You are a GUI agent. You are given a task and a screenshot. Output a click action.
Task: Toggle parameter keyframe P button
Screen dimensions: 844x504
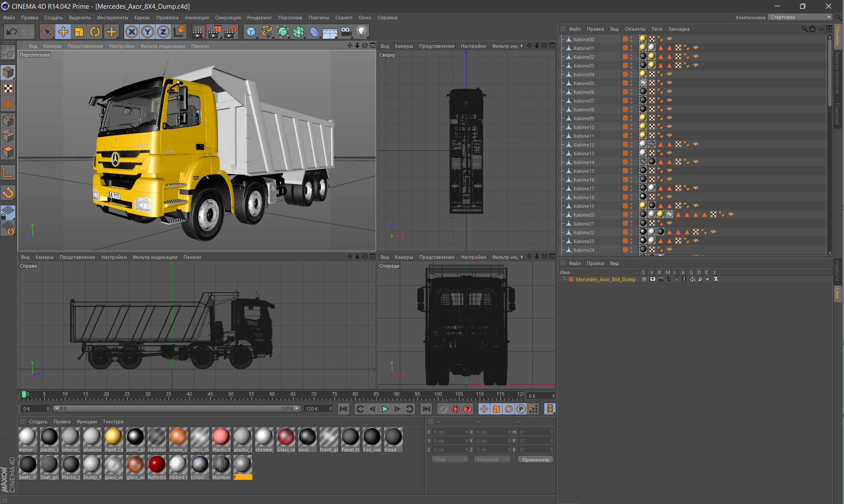[521, 409]
